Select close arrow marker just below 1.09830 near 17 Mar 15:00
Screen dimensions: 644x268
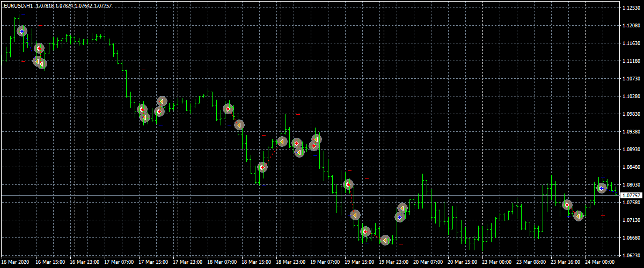click(x=144, y=117)
